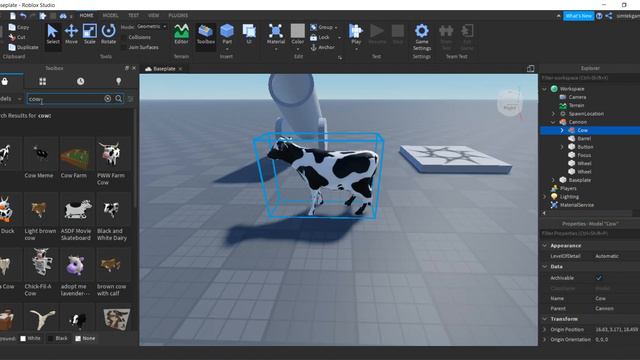The width and height of the screenshot is (640, 360).
Task: Anchor the selected object
Action: [x=322, y=47]
